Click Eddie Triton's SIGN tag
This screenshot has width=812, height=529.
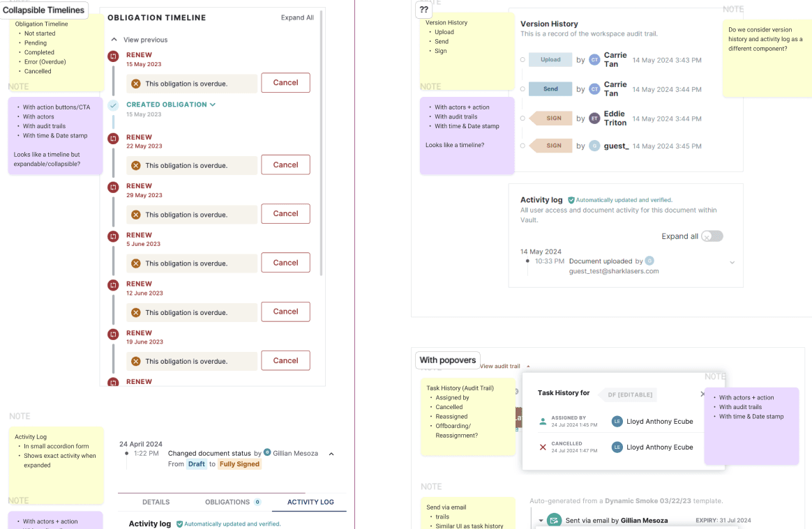click(551, 118)
